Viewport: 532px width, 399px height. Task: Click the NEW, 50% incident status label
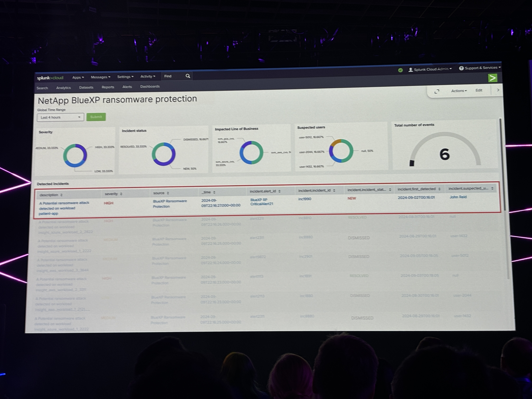coord(189,169)
